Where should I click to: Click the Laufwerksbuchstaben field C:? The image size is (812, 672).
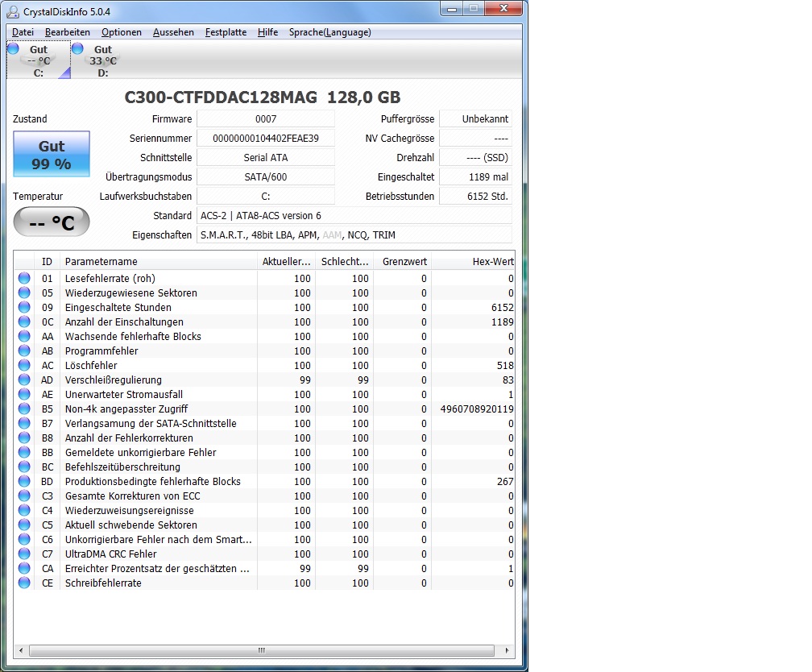point(266,197)
